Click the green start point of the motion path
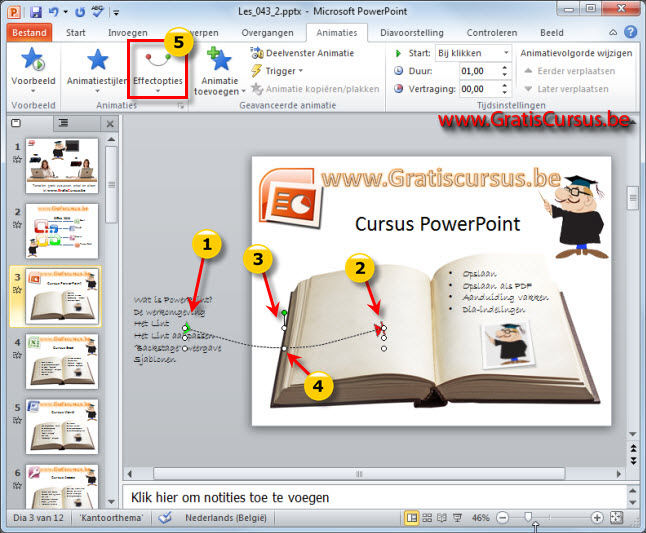 coord(186,328)
